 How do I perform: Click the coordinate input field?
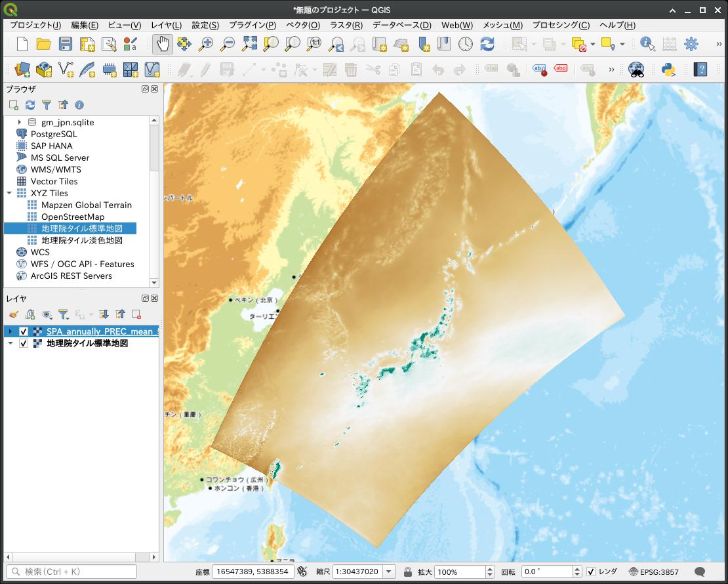click(253, 572)
